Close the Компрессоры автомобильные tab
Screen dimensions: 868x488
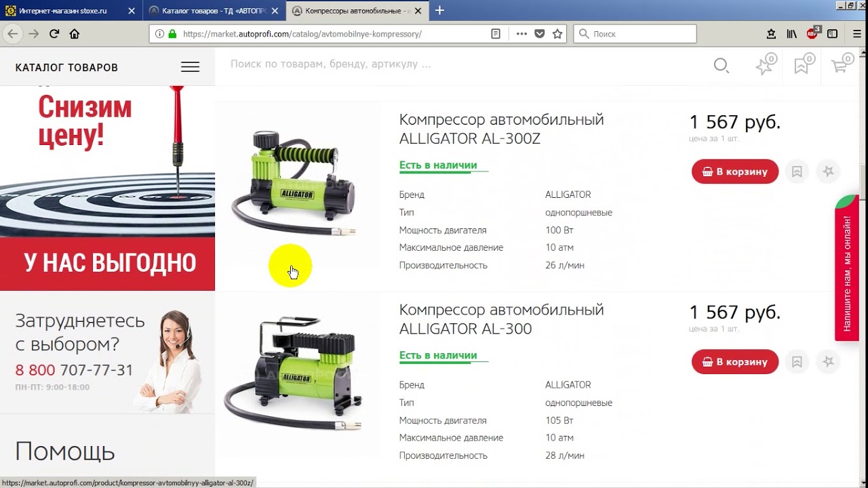point(418,11)
